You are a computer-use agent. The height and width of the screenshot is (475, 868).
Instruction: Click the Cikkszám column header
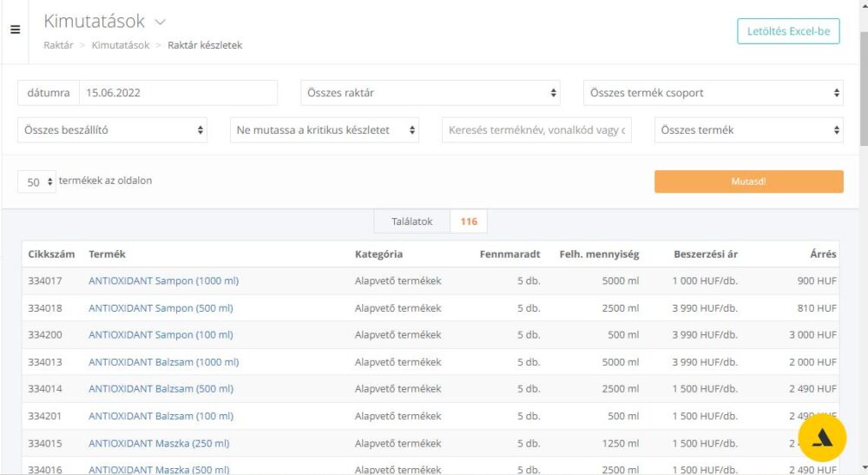point(51,254)
